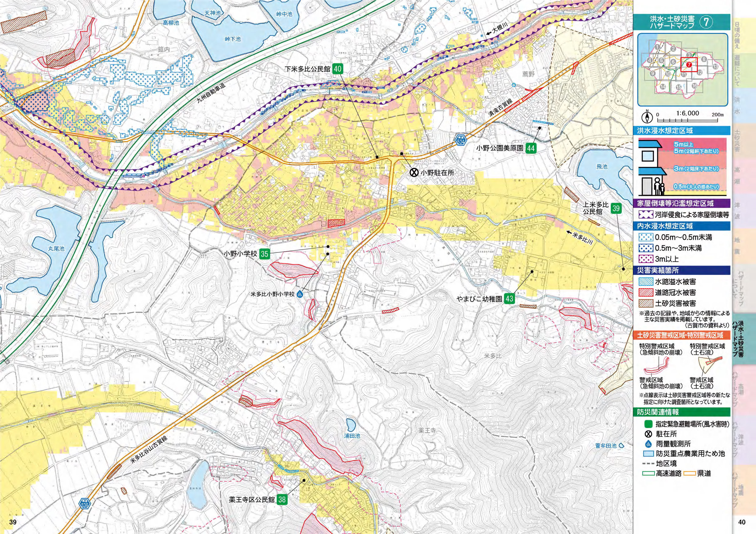Click the legend 雨量観測所 droplet icon

point(649,444)
